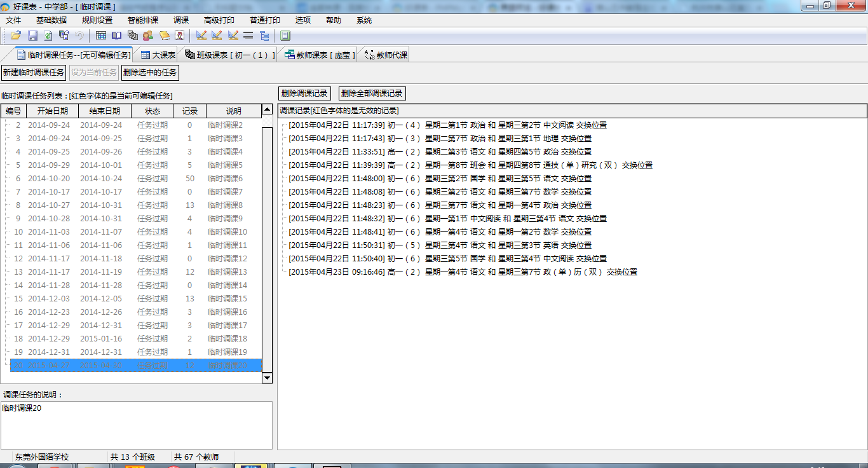Click the 删除选中的任务 button
The width and height of the screenshot is (868, 468).
150,72
